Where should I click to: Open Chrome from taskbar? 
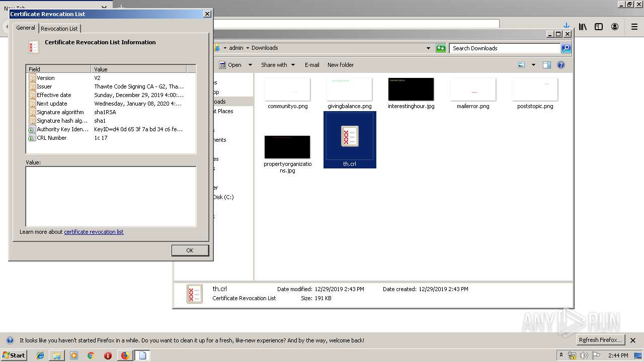pos(91,355)
